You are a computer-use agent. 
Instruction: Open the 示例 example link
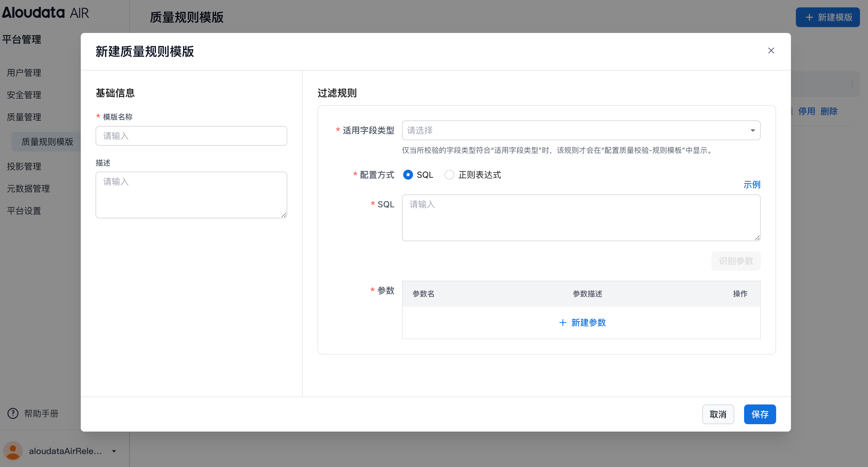[x=752, y=185]
